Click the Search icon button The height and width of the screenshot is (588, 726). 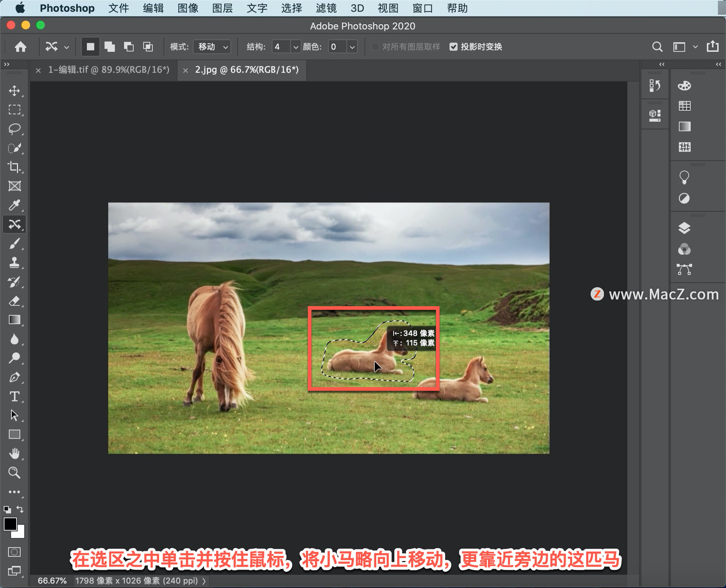coord(656,47)
